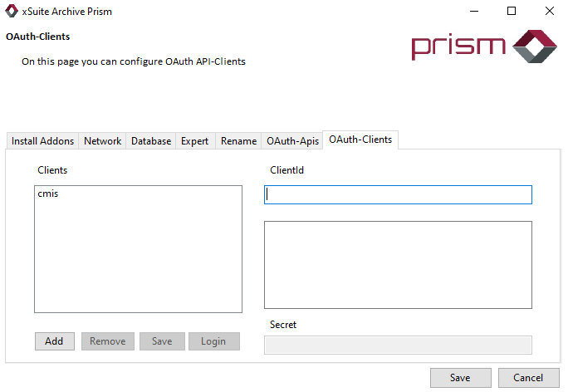Viewport: 568px width, 392px height.
Task: Click the Secret field
Action: tap(398, 345)
